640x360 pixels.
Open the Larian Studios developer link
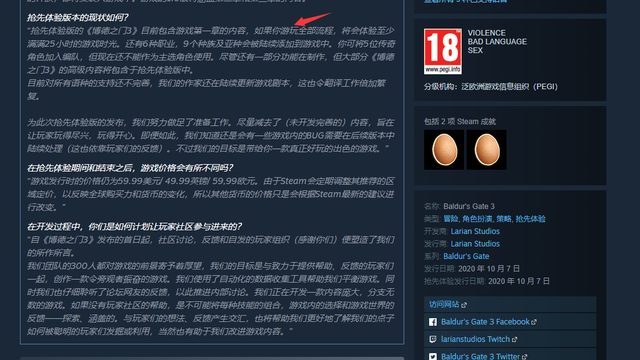475,231
